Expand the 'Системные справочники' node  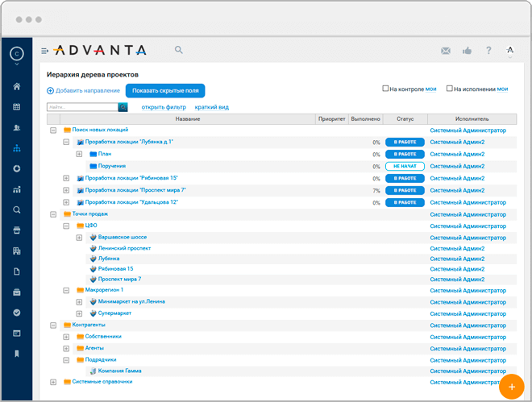coord(53,383)
